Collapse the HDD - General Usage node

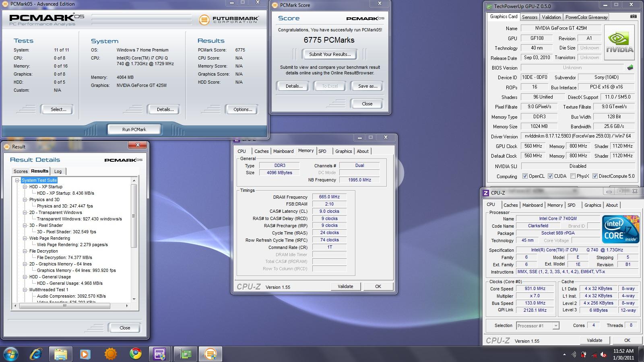pos(25,277)
